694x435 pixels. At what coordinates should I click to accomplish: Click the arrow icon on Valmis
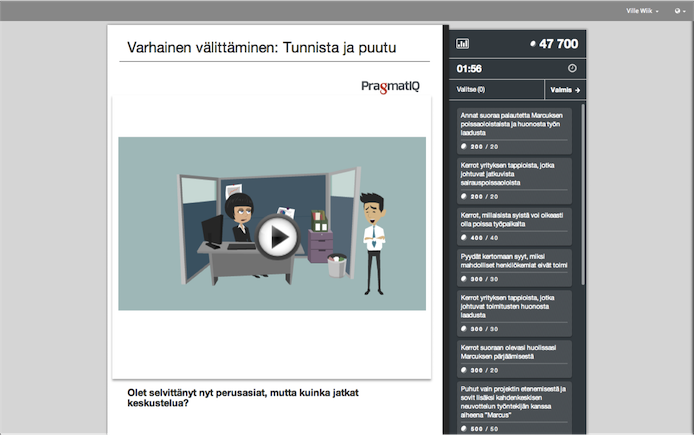click(x=577, y=90)
